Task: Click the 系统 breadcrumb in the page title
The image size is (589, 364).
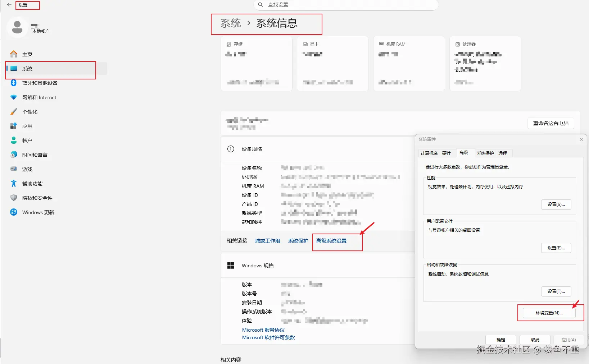Action: click(x=231, y=23)
